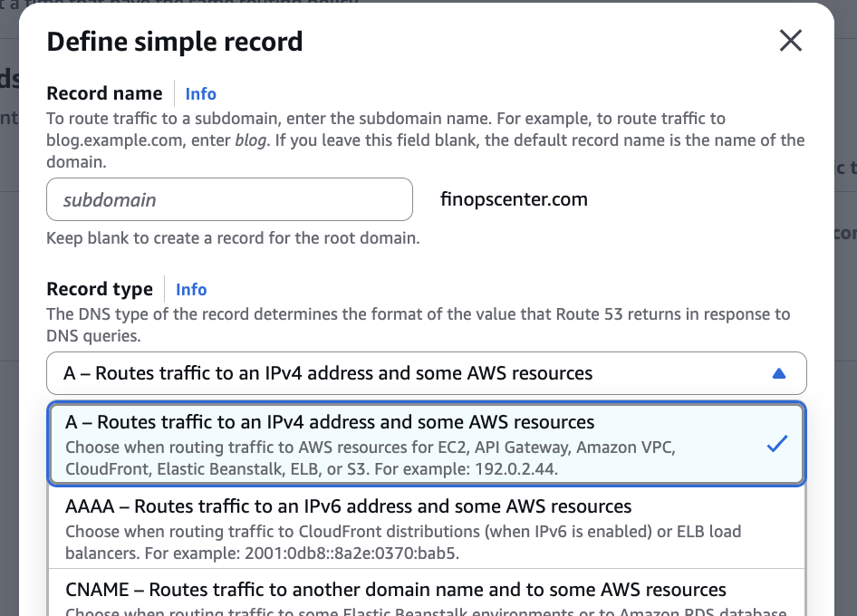Screen dimensions: 857x616
Task: Open the Info link beside Record name
Action: pos(200,93)
